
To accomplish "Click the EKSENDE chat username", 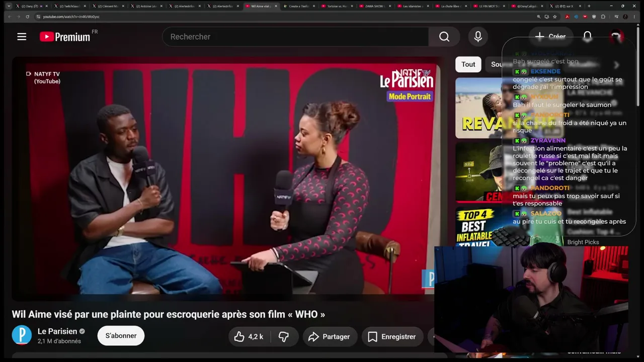I will [x=545, y=71].
